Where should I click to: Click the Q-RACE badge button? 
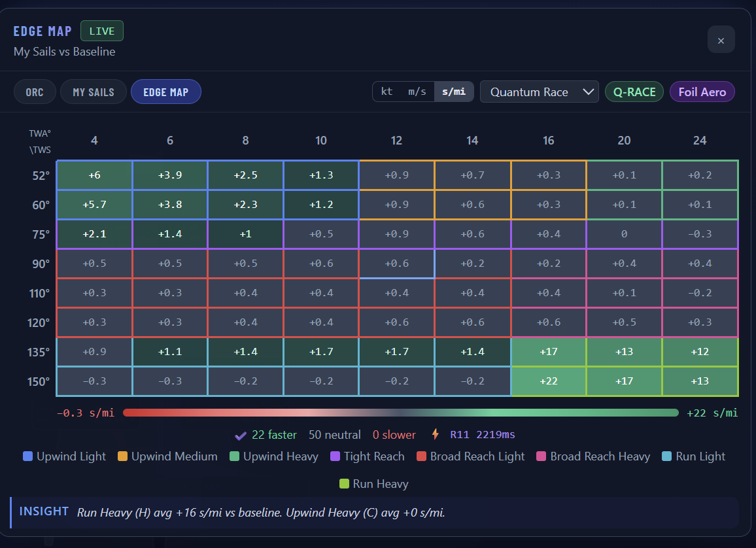(x=634, y=92)
